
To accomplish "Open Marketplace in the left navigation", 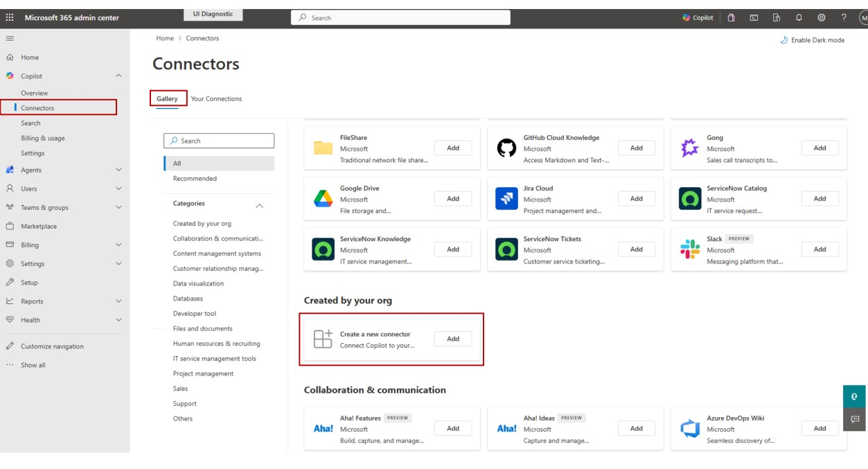I will pos(39,226).
